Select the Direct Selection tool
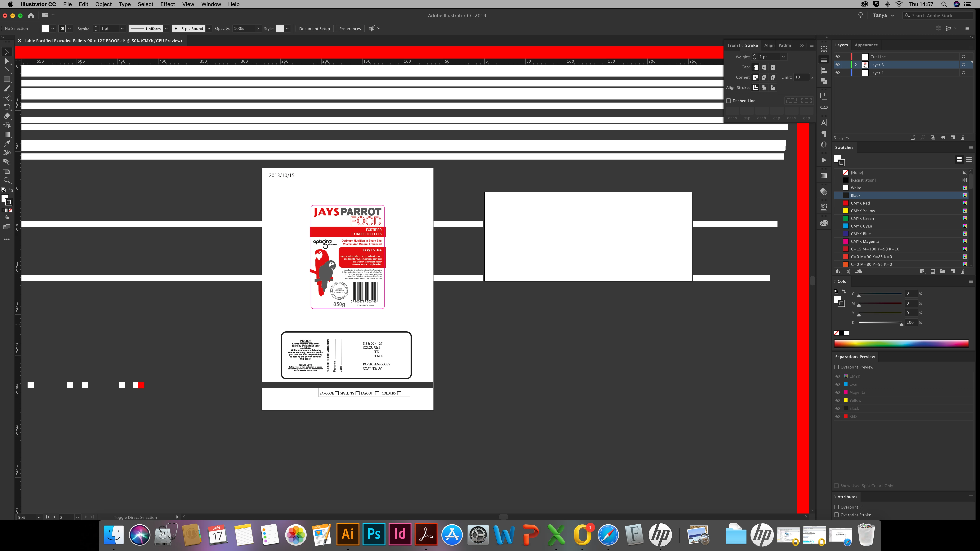 point(7,61)
